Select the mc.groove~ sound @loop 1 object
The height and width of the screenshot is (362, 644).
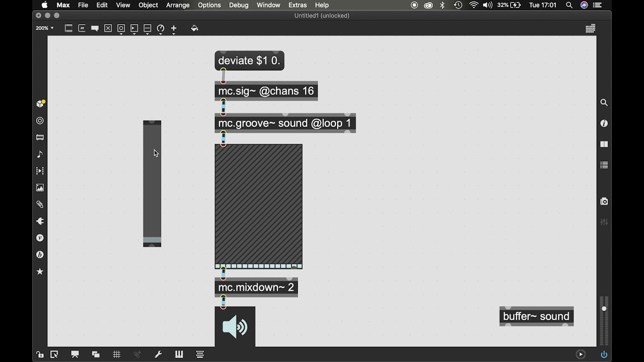285,123
